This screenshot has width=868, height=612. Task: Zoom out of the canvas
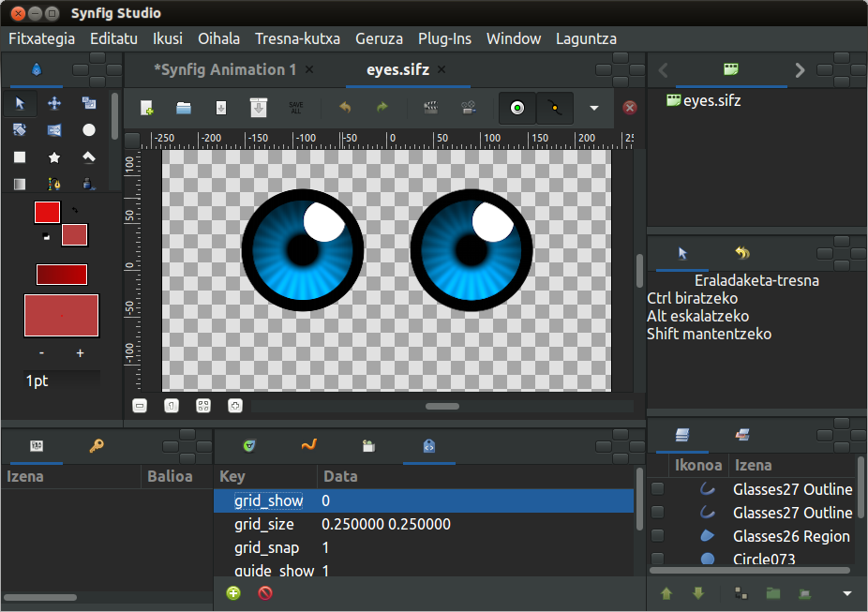pyautogui.click(x=140, y=406)
